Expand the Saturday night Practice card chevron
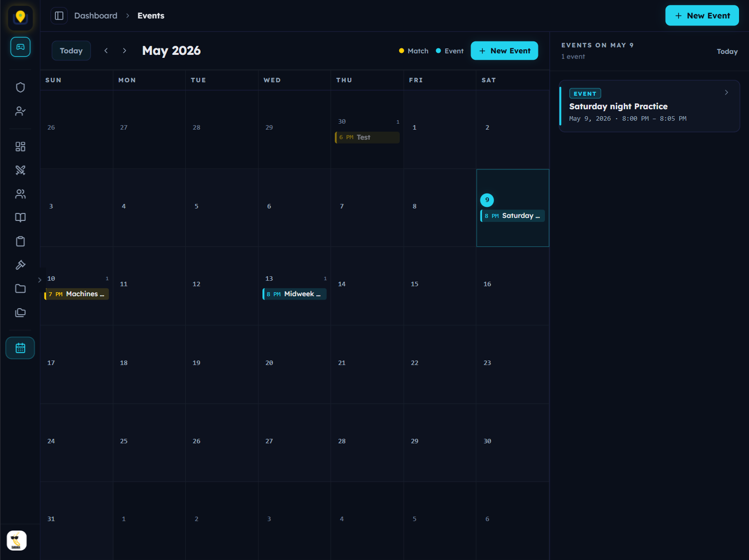Viewport: 749px width, 560px height. (727, 92)
